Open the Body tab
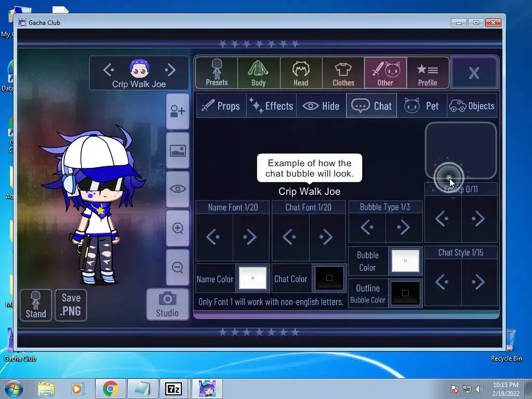The image size is (532, 399). 259,73
